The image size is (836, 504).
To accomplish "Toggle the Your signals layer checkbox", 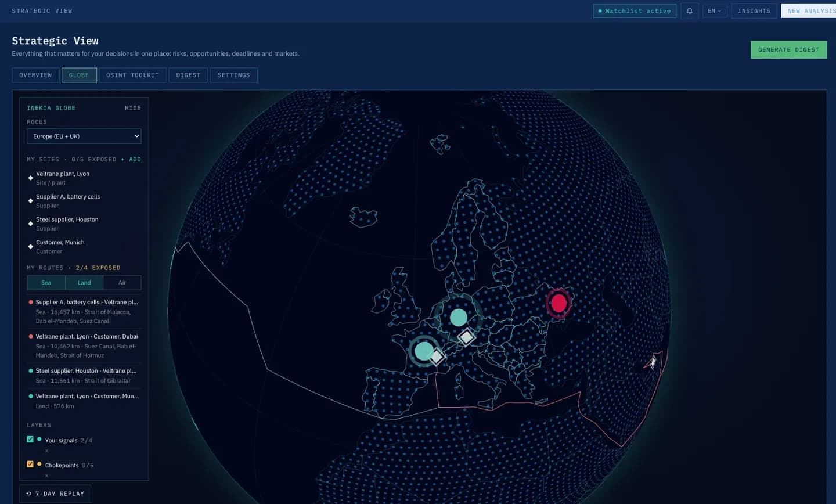I will click(30, 440).
